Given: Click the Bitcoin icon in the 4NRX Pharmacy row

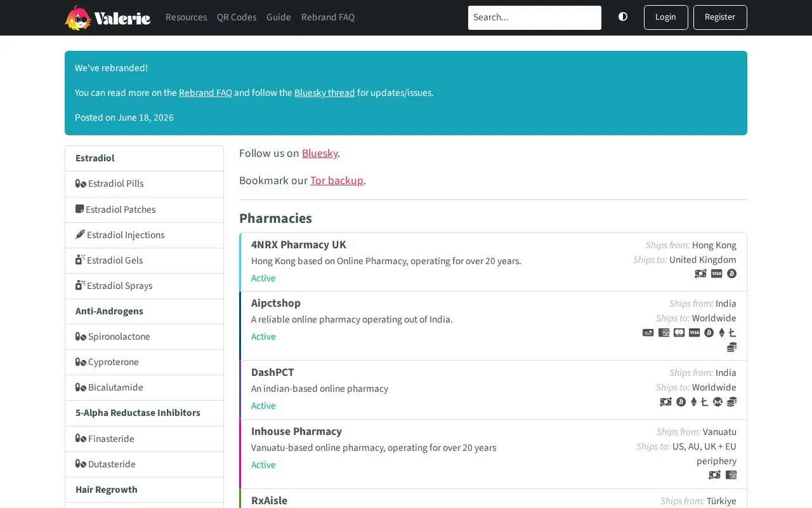Looking at the screenshot, I should [x=731, y=274].
